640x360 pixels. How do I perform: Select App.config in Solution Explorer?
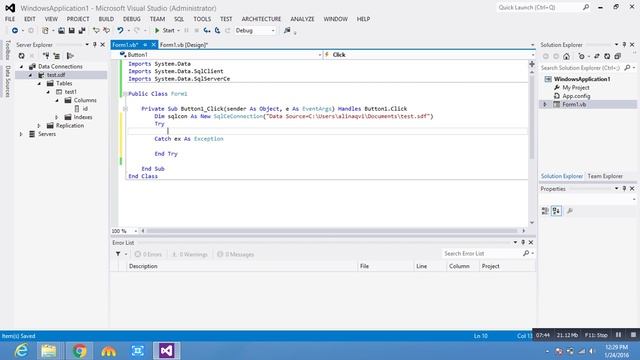click(x=576, y=96)
